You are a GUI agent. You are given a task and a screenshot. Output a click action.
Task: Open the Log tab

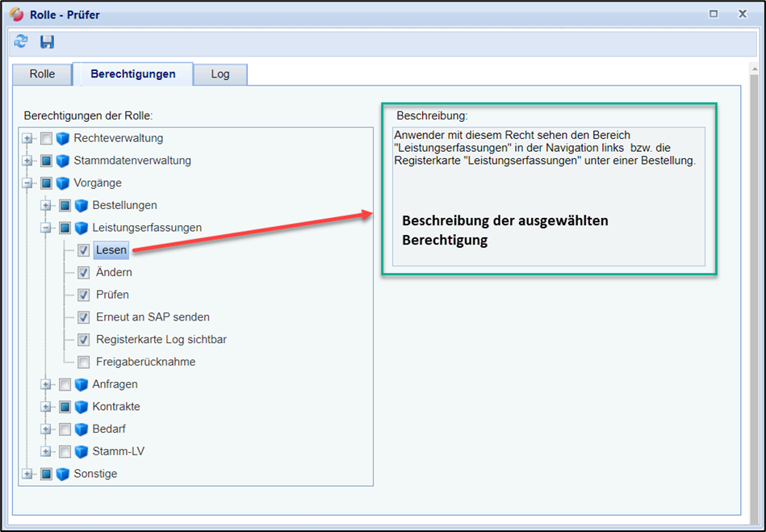pyautogui.click(x=220, y=74)
